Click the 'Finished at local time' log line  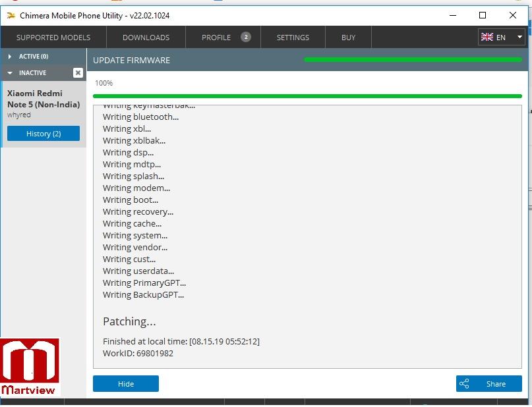pos(181,342)
